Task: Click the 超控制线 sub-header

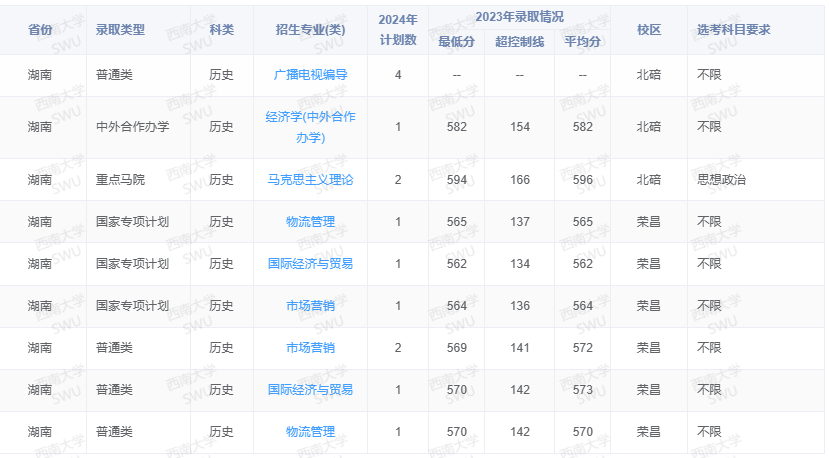Action: tap(519, 42)
